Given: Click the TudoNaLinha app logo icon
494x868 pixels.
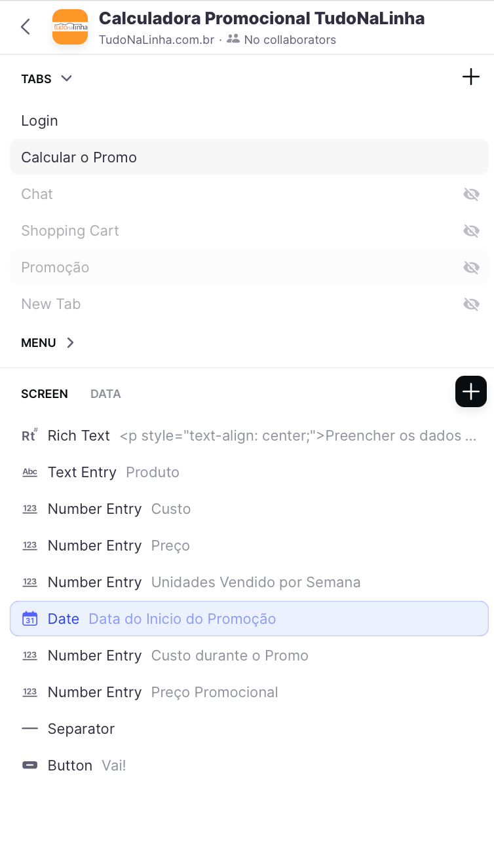Looking at the screenshot, I should coord(70,27).
